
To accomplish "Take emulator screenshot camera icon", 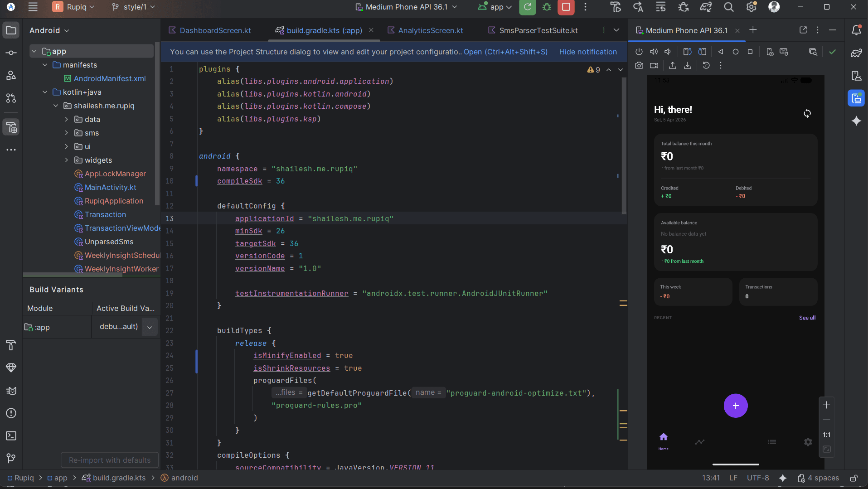I will point(639,65).
